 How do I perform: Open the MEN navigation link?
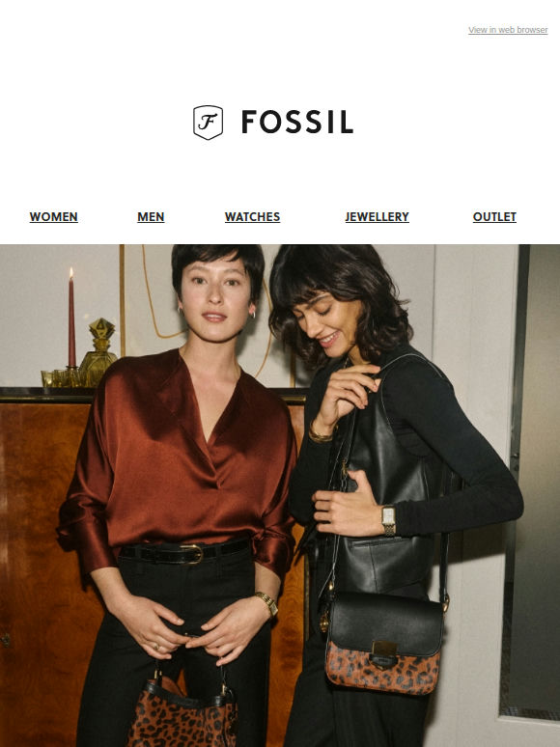click(151, 217)
